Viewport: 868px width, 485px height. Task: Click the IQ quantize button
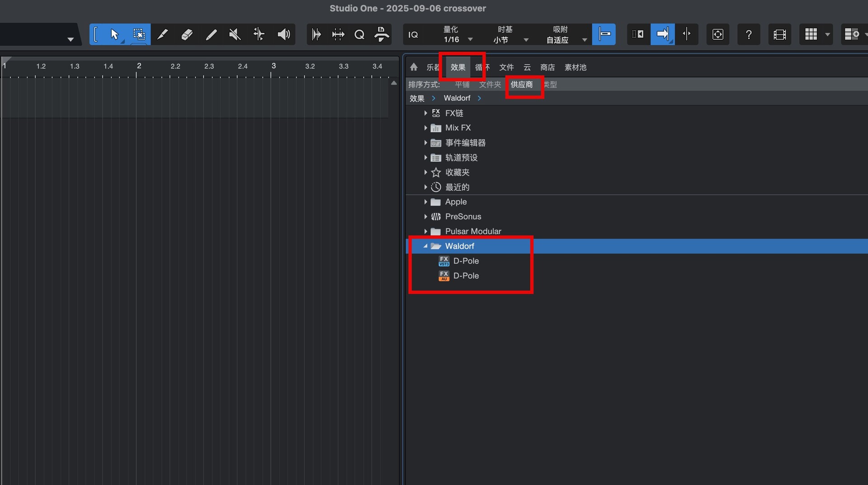pyautogui.click(x=413, y=35)
